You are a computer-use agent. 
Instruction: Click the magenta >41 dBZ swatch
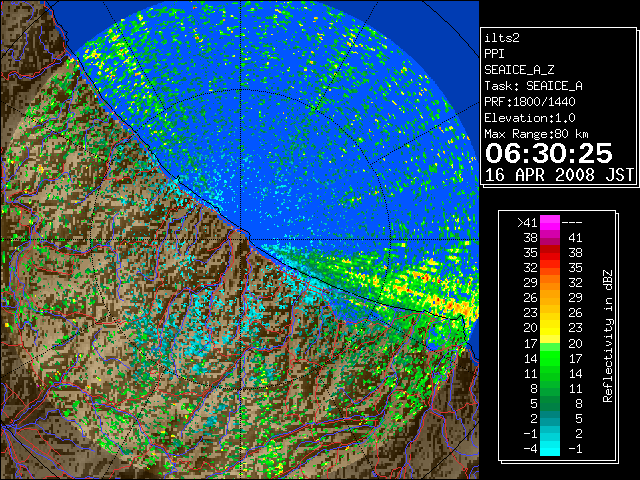(550, 222)
